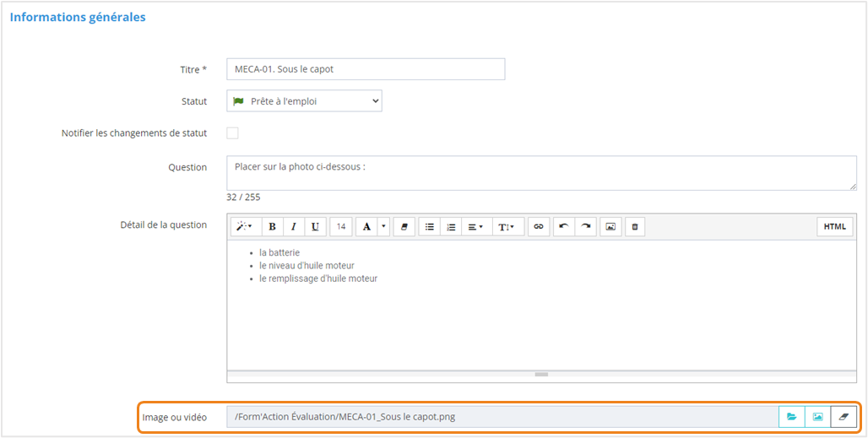Open the paragraph alignment dropdown
Image resolution: width=868 pixels, height=438 pixels.
pos(475,226)
